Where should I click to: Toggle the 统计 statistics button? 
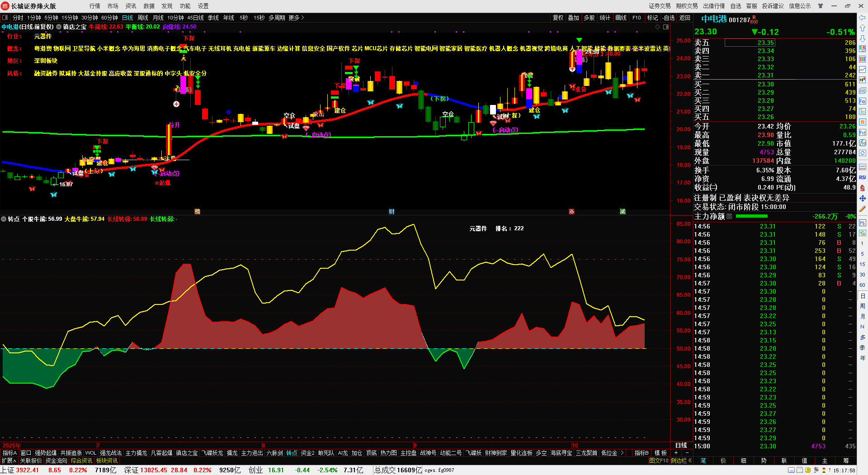click(x=605, y=18)
